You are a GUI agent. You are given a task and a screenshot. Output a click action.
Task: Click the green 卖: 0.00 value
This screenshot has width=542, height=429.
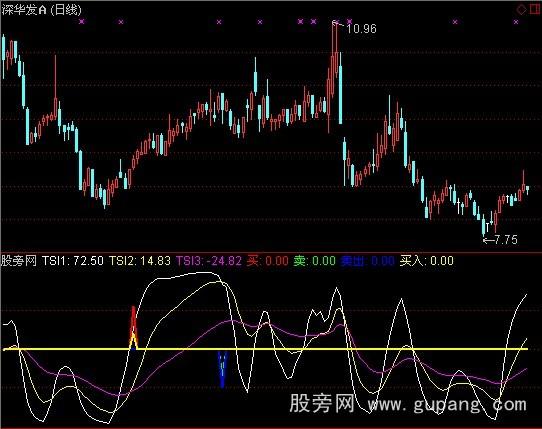315,261
